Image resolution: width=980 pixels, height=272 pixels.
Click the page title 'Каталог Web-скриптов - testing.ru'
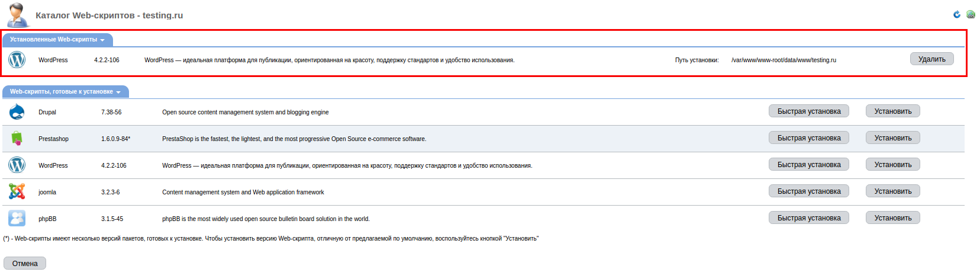coord(109,15)
